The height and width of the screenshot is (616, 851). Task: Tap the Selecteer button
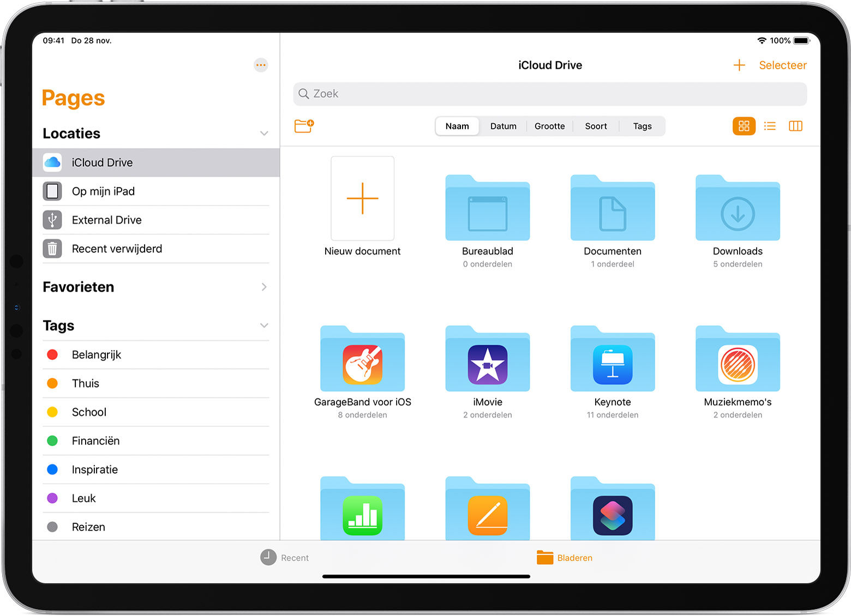click(783, 65)
